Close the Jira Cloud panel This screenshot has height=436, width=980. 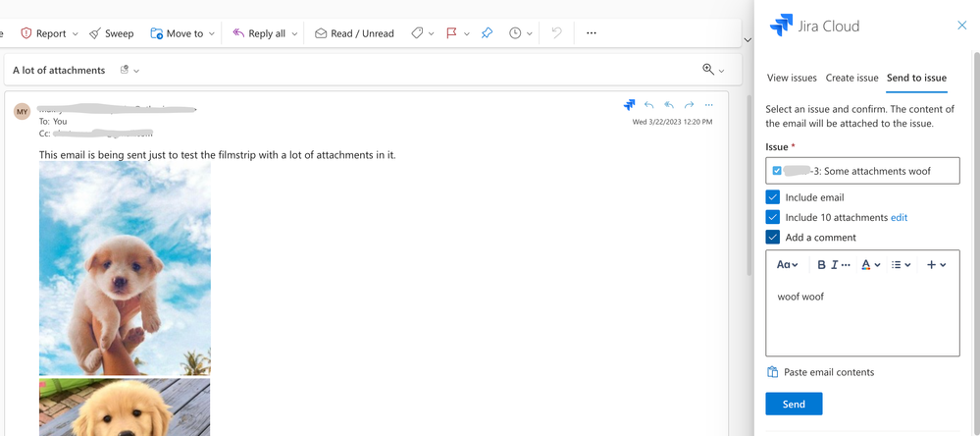[x=962, y=25]
